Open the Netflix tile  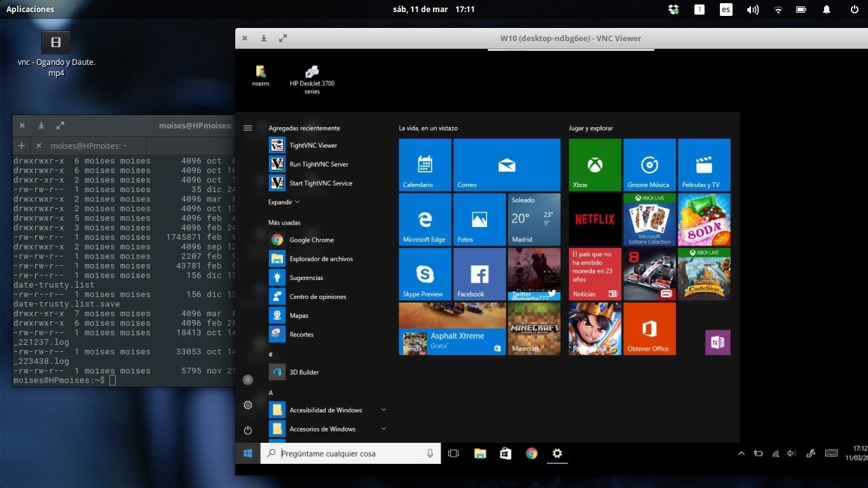[595, 220]
